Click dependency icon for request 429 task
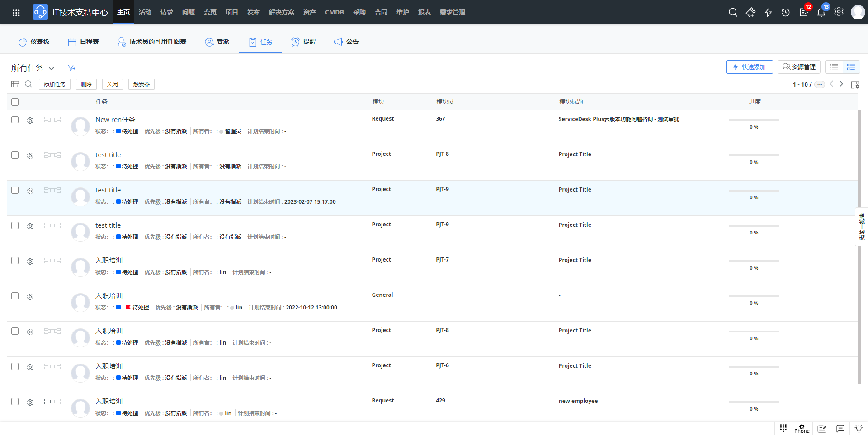The height and width of the screenshot is (435, 868). (52, 402)
